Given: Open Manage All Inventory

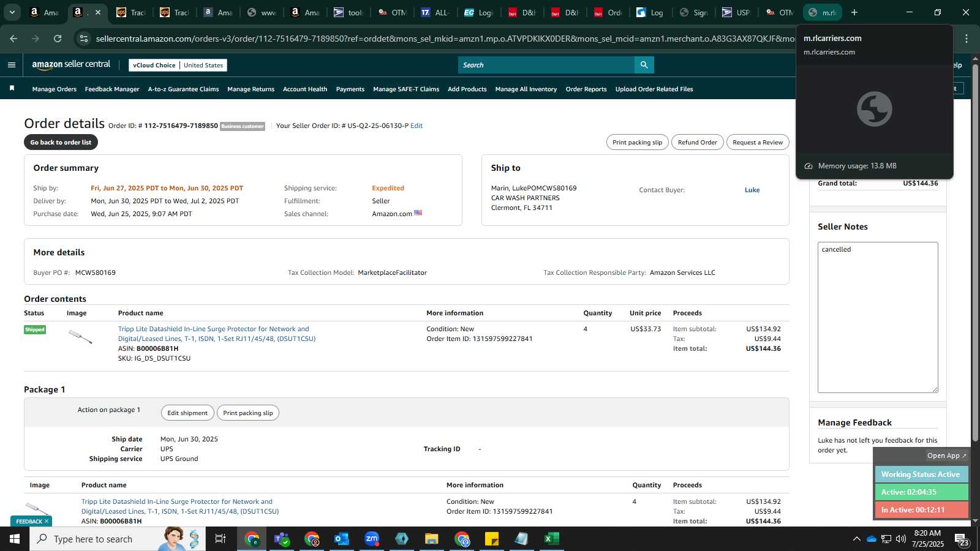Looking at the screenshot, I should click(526, 89).
